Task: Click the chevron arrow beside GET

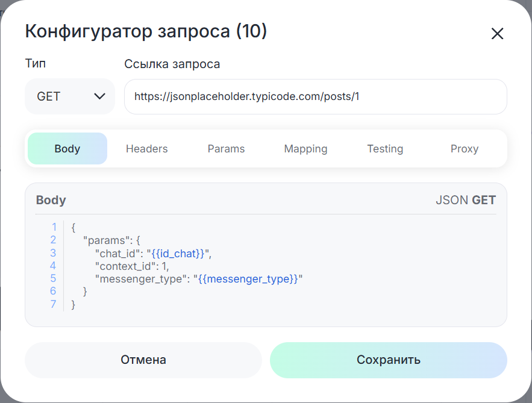Action: click(100, 96)
